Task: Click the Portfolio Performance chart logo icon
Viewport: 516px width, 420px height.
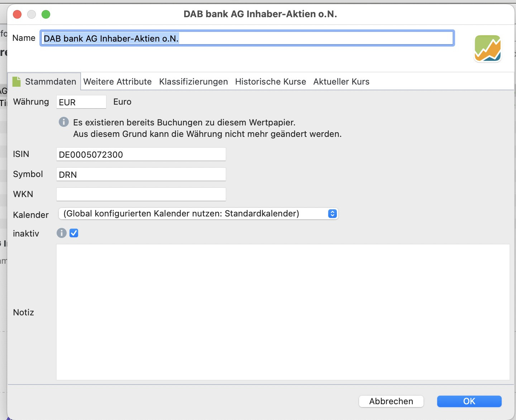Action: click(488, 48)
